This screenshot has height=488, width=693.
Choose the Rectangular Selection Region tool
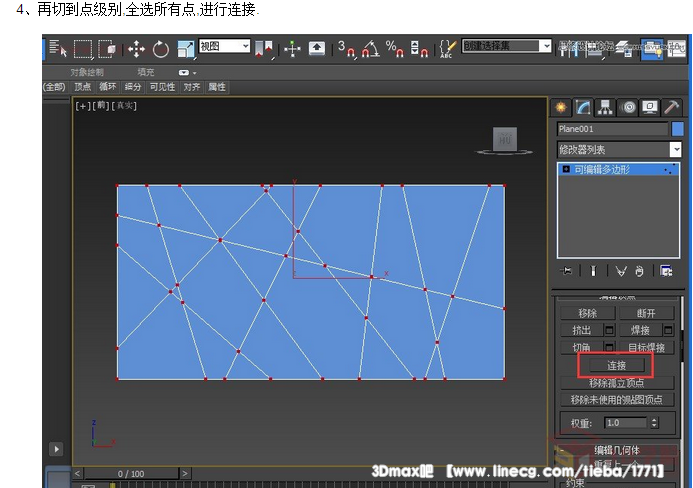[x=83, y=49]
